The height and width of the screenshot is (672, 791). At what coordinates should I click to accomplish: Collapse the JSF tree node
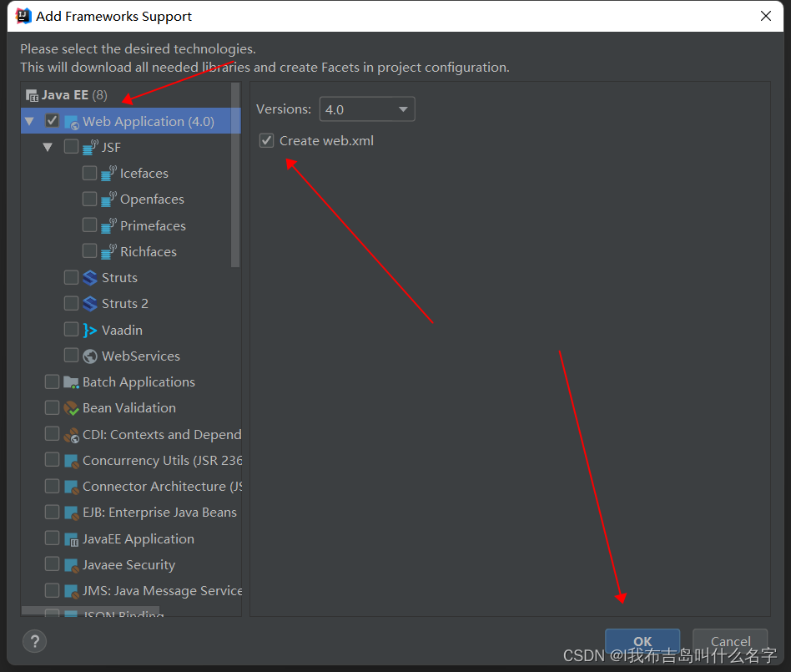pyautogui.click(x=48, y=148)
